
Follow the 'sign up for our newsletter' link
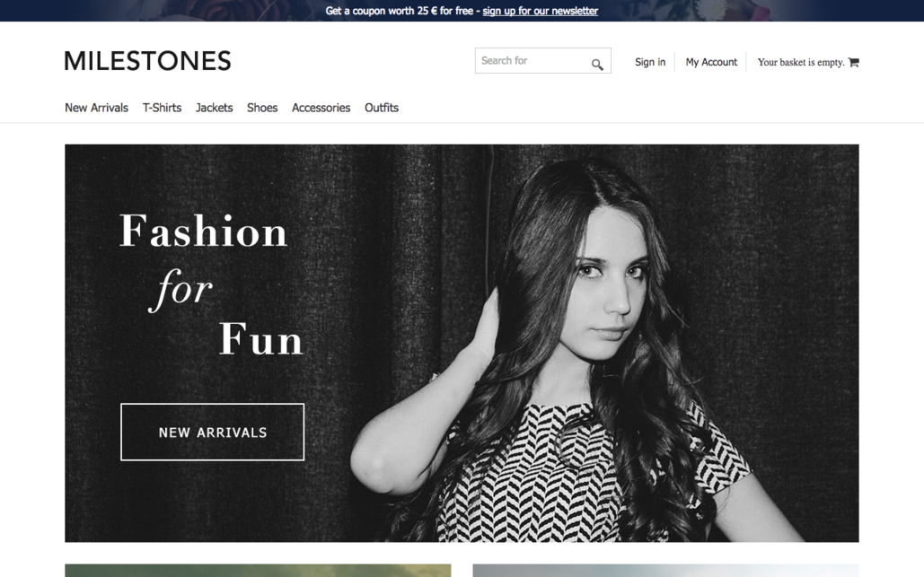click(x=540, y=11)
